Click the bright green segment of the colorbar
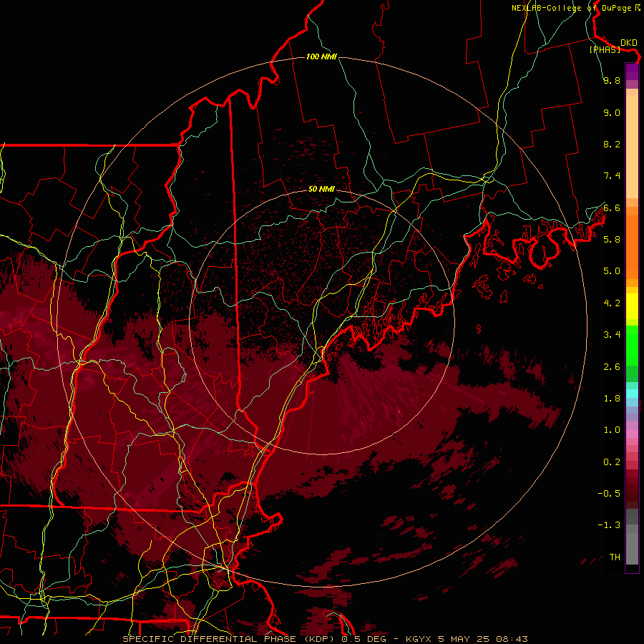Image resolution: width=644 pixels, height=644 pixels. click(x=632, y=346)
